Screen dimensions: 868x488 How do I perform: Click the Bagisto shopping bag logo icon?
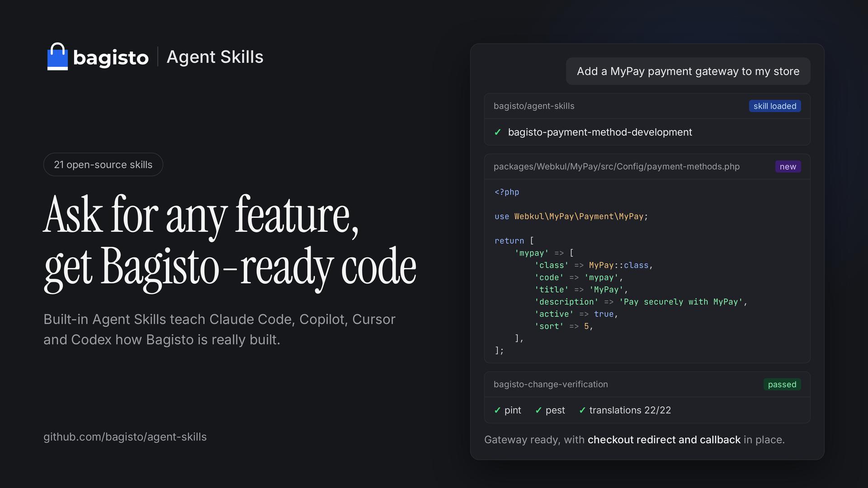pos(57,56)
